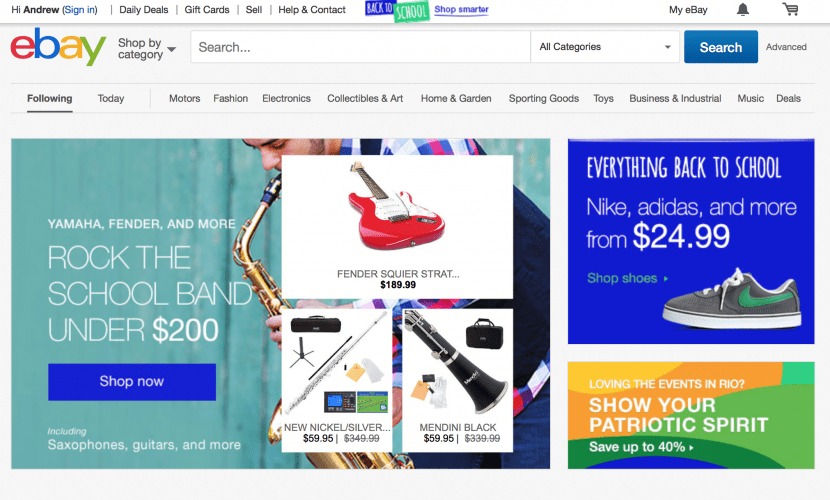This screenshot has height=500, width=830.
Task: Click the Back to School banner icon
Action: click(x=397, y=10)
